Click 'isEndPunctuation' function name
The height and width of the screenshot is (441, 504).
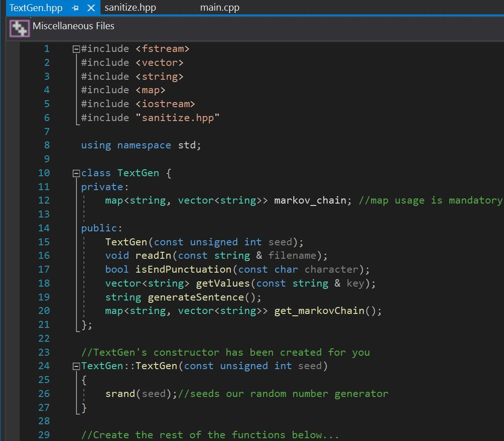coord(183,269)
